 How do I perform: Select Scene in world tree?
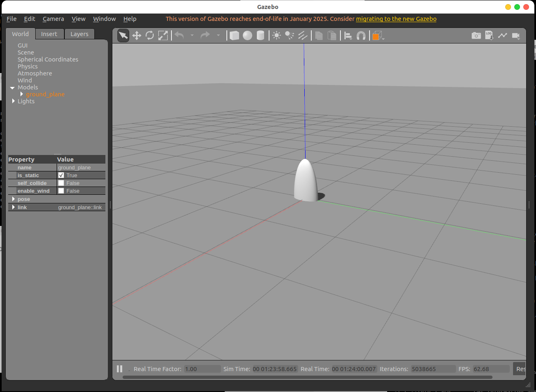tap(26, 52)
